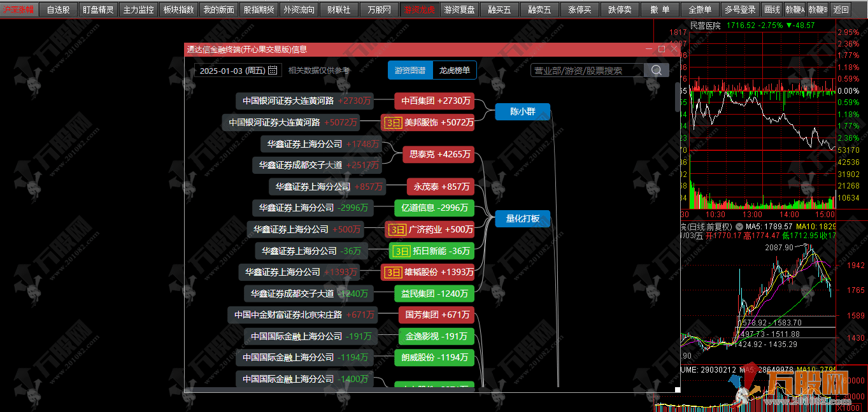Image resolution: width=868 pixels, height=412 pixels.
Task: Open 盯盘精灵 in top toolbar
Action: pyautogui.click(x=98, y=10)
